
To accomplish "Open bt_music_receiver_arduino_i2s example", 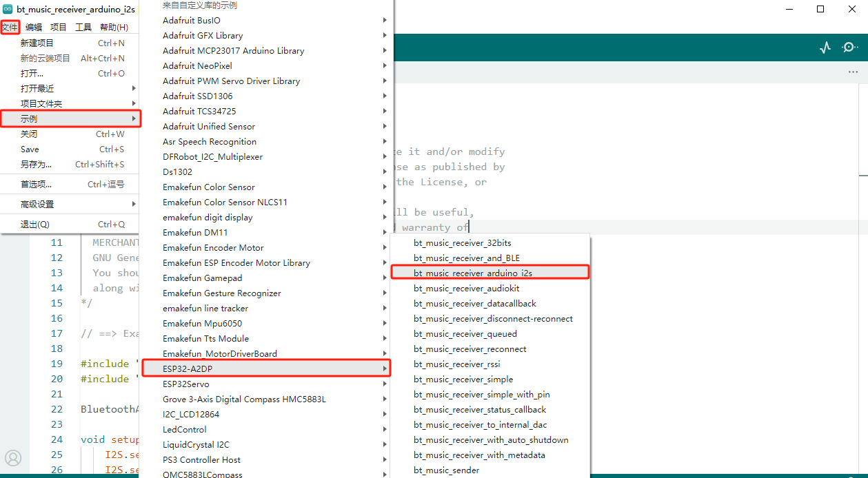I will coord(490,273).
